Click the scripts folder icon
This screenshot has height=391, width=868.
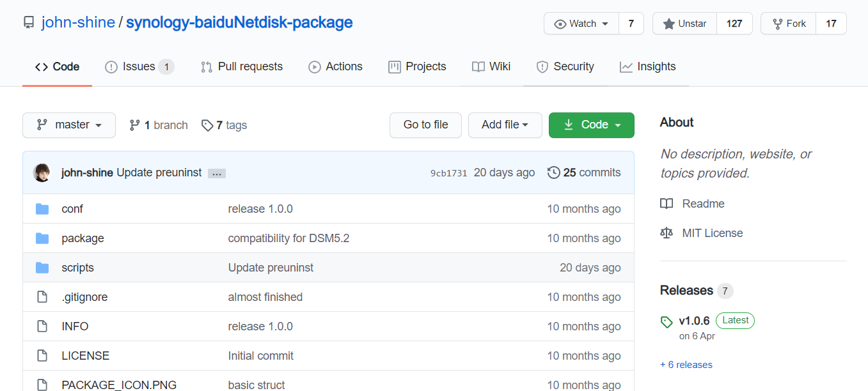42,268
